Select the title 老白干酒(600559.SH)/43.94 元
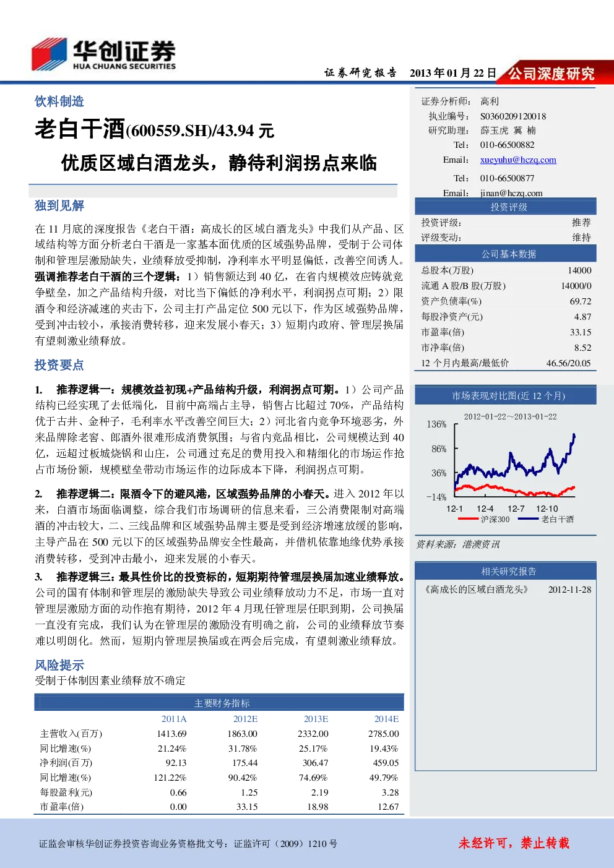Screen dimensions: 614x868 click(155, 129)
